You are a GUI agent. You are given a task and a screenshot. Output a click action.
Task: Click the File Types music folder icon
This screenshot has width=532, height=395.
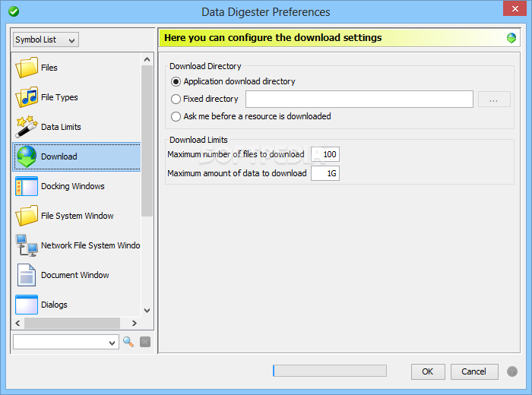coord(27,97)
